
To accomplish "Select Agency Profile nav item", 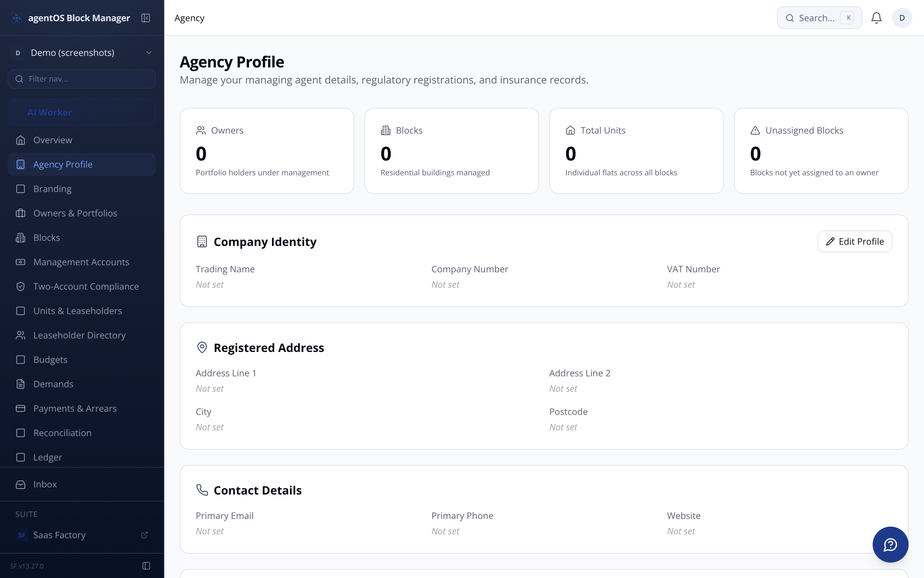I will (82, 164).
